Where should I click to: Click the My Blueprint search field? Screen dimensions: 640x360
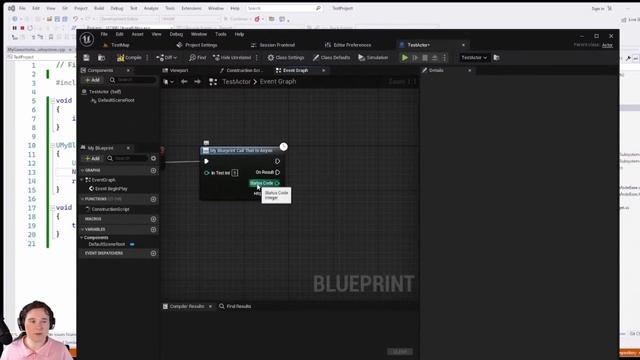[x=127, y=158]
